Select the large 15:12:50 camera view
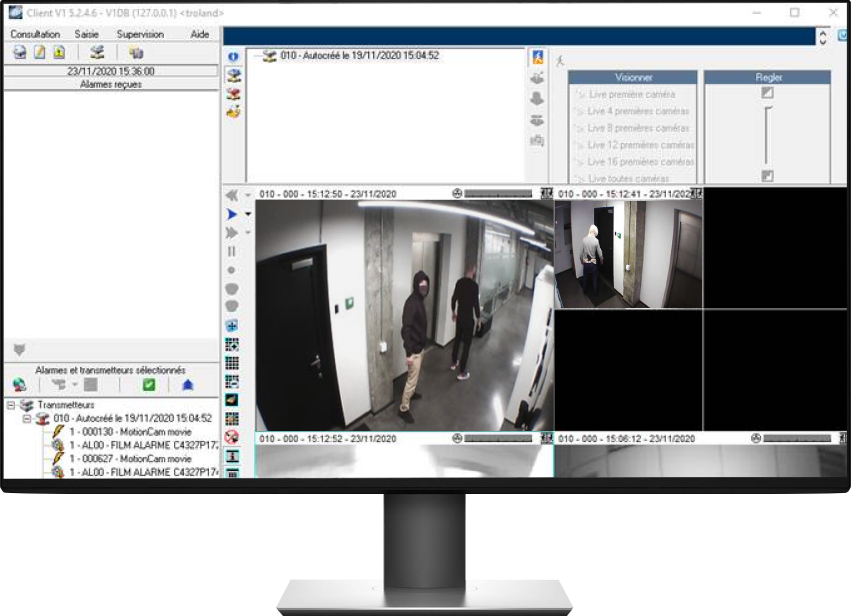Viewport: 851px width, 616px height. pyautogui.click(x=404, y=315)
